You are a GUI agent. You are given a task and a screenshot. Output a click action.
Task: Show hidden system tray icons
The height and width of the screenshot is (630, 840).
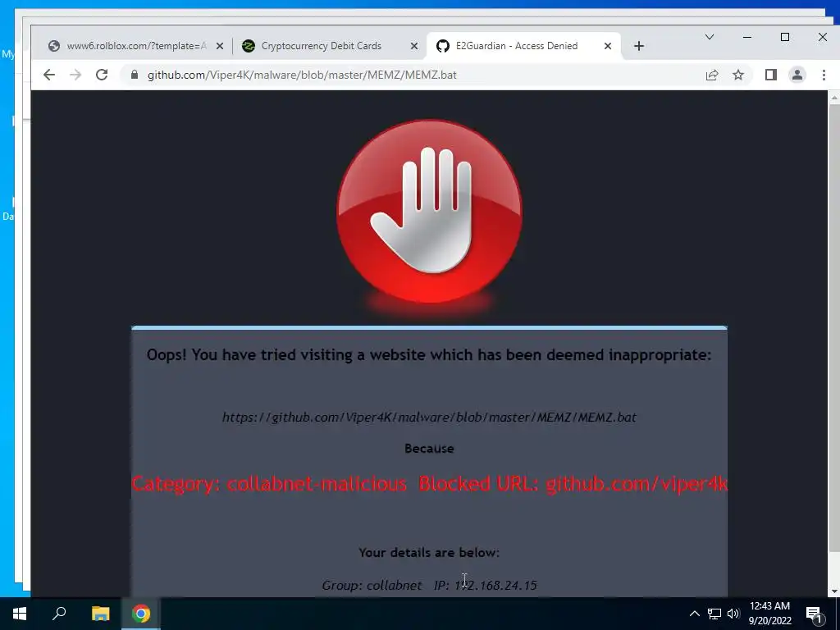[x=694, y=614]
